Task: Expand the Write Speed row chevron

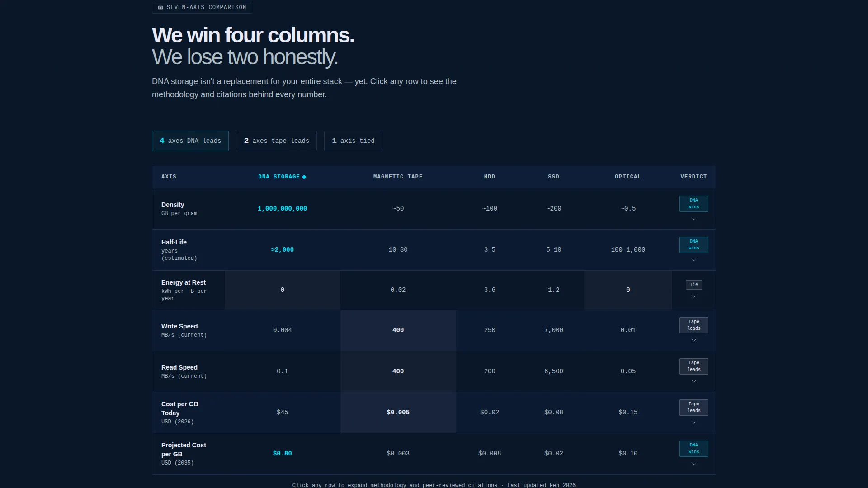Action: 694,340
